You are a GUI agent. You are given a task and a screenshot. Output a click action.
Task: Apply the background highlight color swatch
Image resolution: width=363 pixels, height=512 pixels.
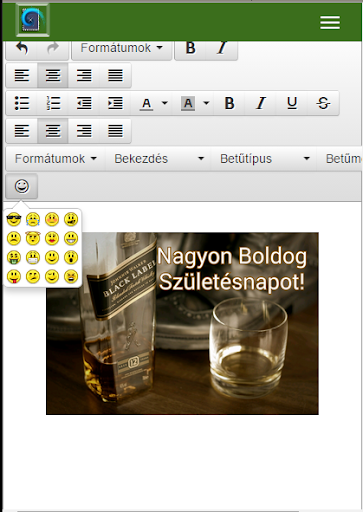point(188,103)
